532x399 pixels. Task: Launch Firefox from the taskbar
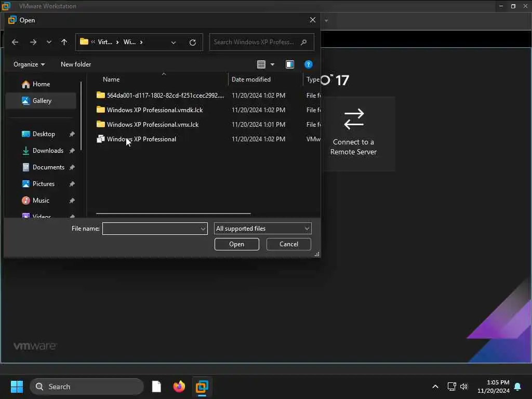point(179,387)
